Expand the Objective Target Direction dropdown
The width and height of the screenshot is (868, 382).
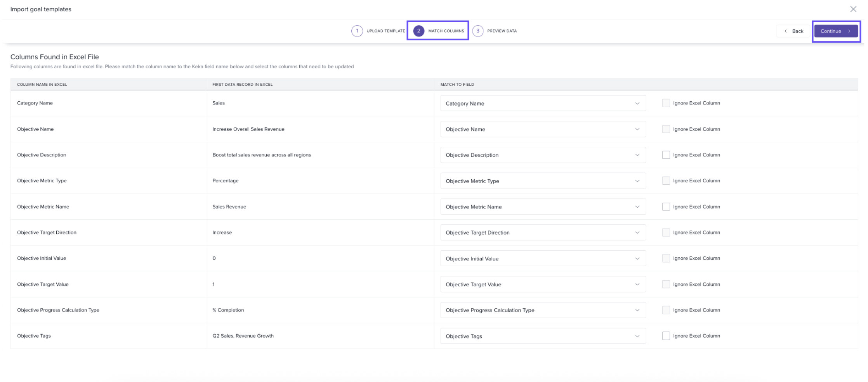pyautogui.click(x=543, y=233)
